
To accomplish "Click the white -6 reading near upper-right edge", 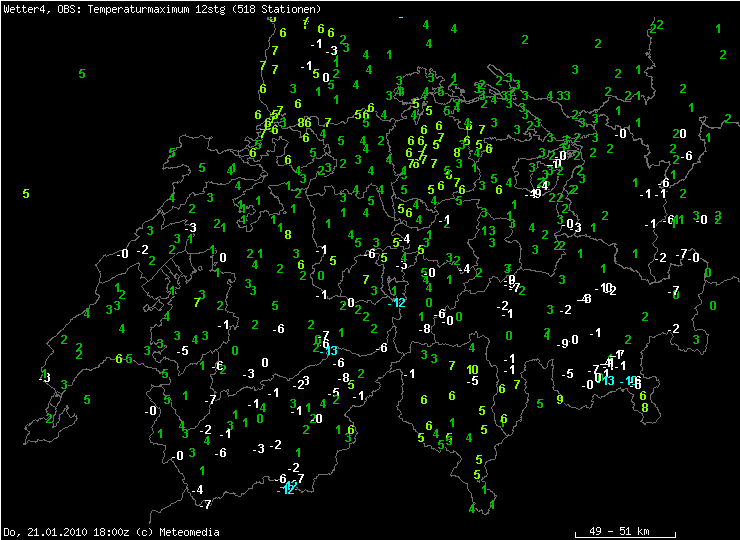I will tap(686, 156).
